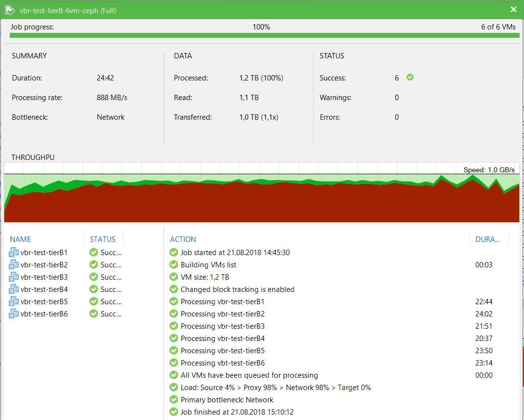Viewport: 524px width, 420px height.
Task: Click the green job progress bar
Action: coord(262,35)
